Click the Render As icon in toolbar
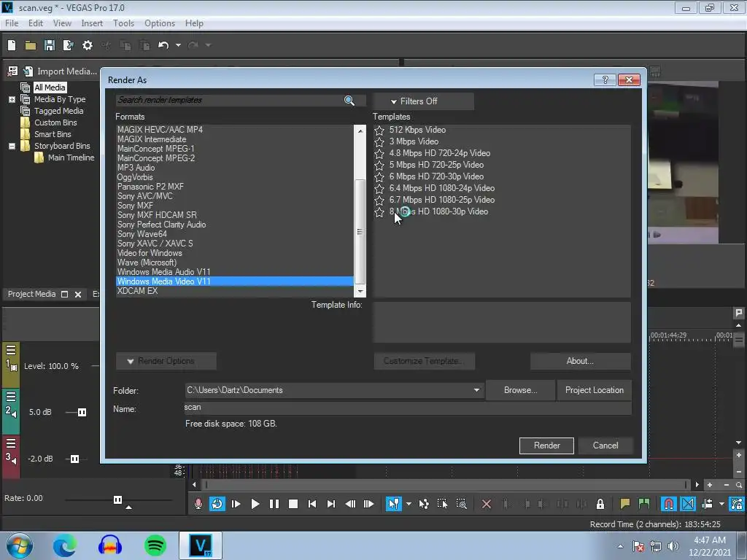This screenshot has height=560, width=747. pyautogui.click(x=68, y=45)
